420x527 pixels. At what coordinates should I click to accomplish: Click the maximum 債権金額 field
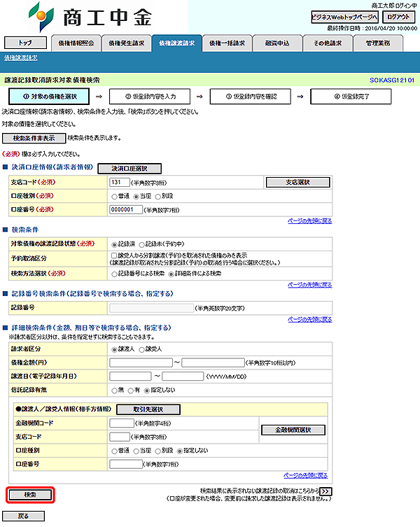(213, 363)
